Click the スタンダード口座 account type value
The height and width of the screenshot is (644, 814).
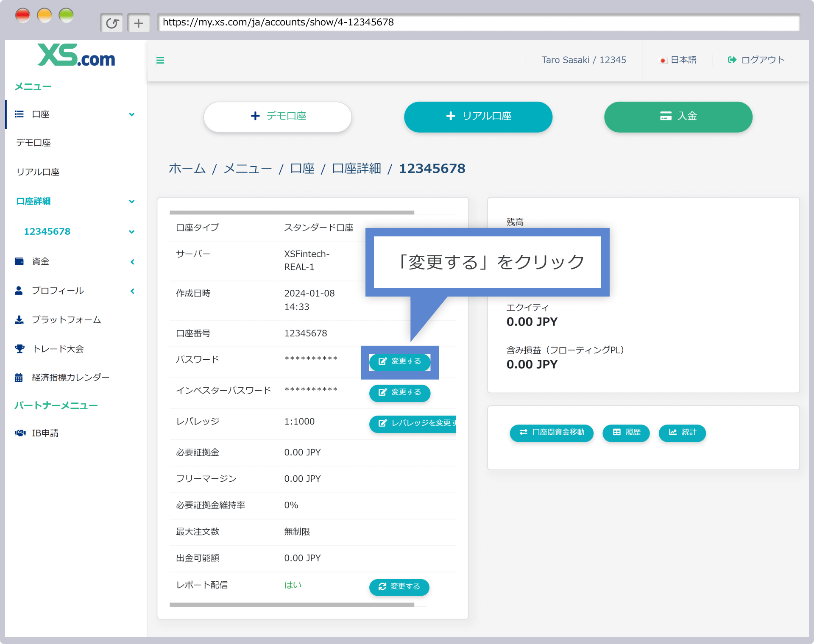click(x=319, y=228)
